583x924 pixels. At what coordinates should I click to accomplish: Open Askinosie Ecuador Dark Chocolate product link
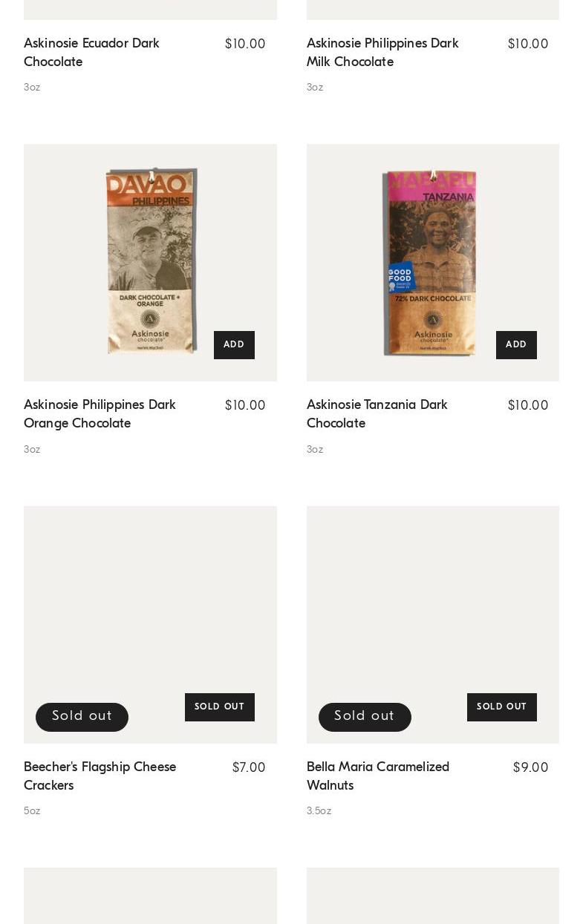click(x=91, y=53)
